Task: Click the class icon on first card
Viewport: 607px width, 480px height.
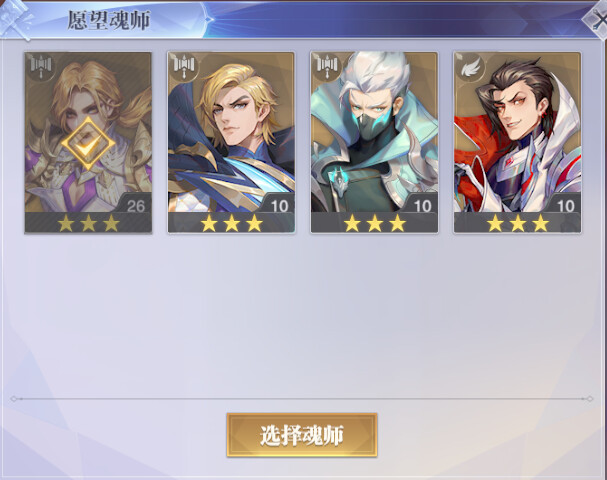Action: click(41, 66)
